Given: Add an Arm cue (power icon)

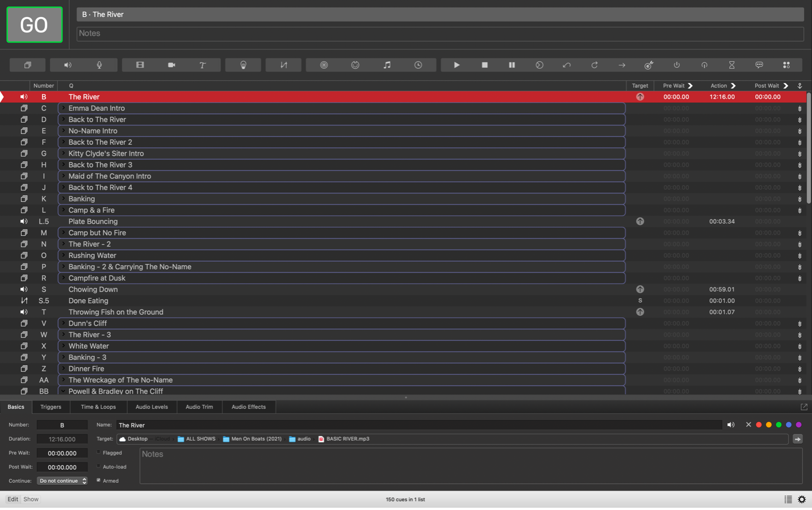Looking at the screenshot, I should click(677, 65).
